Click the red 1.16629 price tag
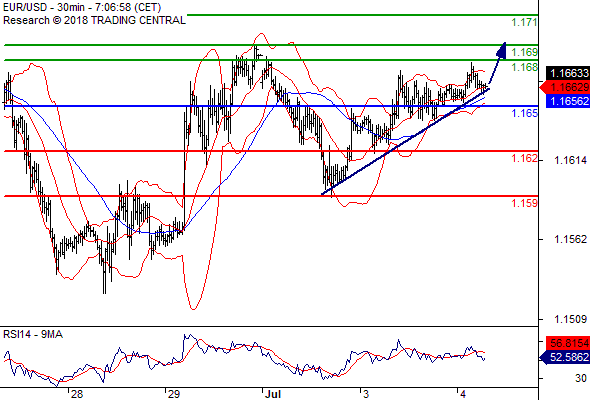 point(564,87)
